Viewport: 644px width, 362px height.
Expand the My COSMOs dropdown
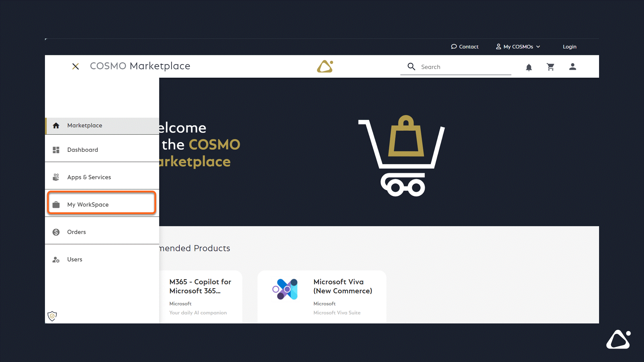518,47
